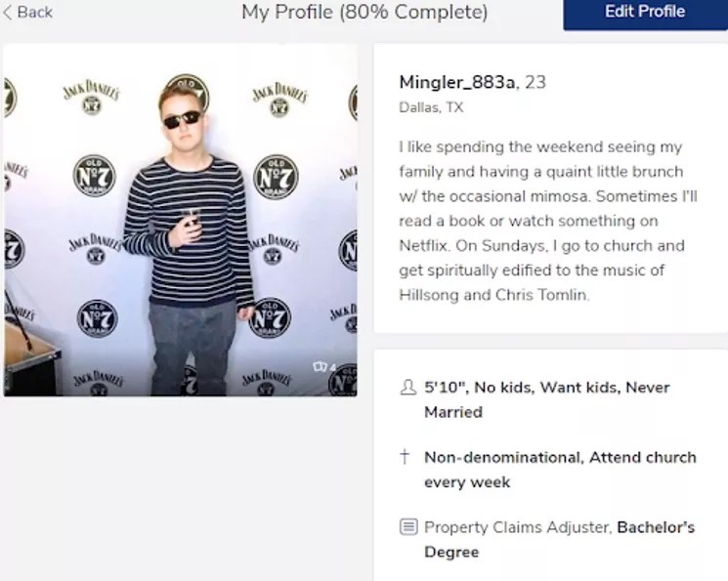Click the Non-denominational church attendance line

[x=560, y=457]
